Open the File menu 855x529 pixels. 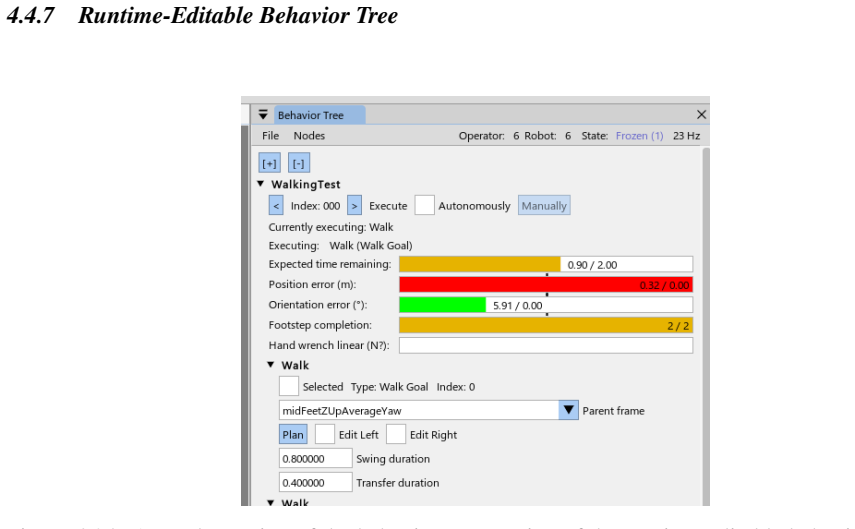click(x=270, y=136)
